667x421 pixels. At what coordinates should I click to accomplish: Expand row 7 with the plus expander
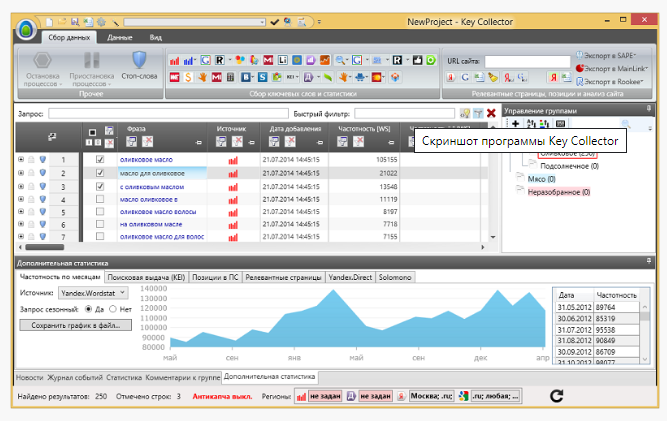click(21, 236)
